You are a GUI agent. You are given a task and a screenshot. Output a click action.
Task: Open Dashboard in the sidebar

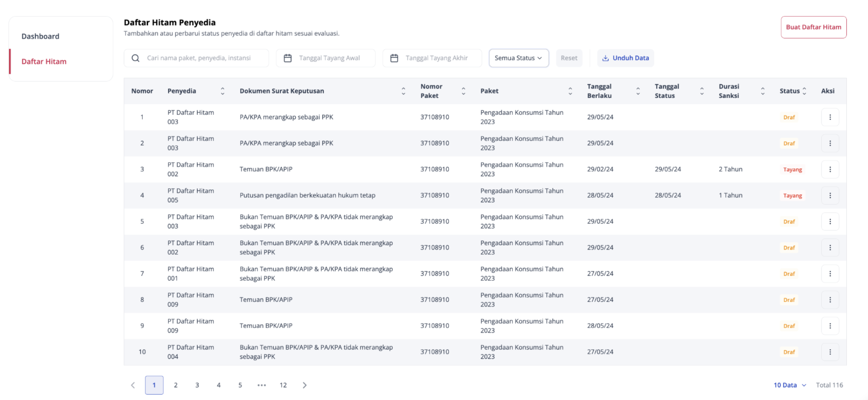(x=40, y=36)
